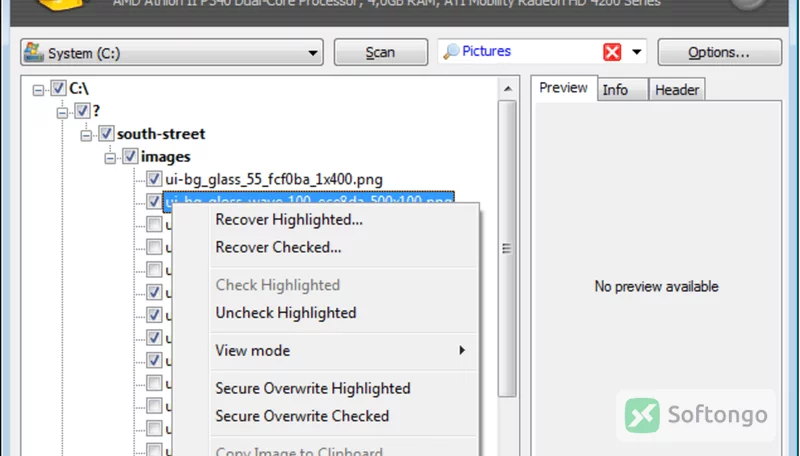Viewport: 800px width, 456px height.
Task: Open the filter dropdown arrow next to the red X
Action: 636,52
